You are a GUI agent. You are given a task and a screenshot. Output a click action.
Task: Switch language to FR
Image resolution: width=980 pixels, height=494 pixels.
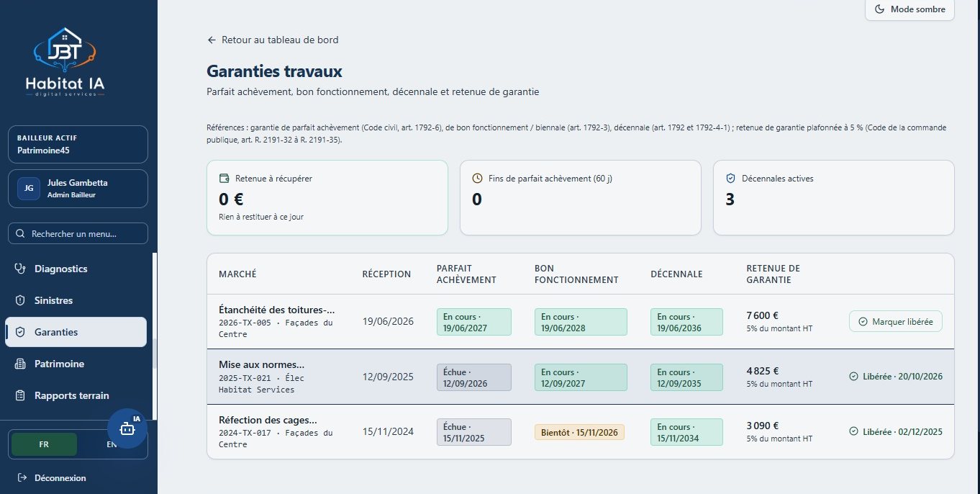coord(45,444)
